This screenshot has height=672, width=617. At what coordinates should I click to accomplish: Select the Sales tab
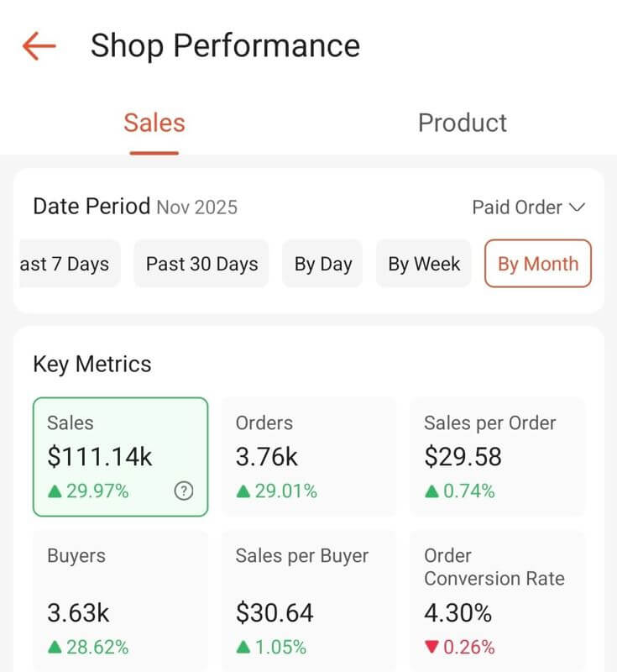[x=154, y=123]
